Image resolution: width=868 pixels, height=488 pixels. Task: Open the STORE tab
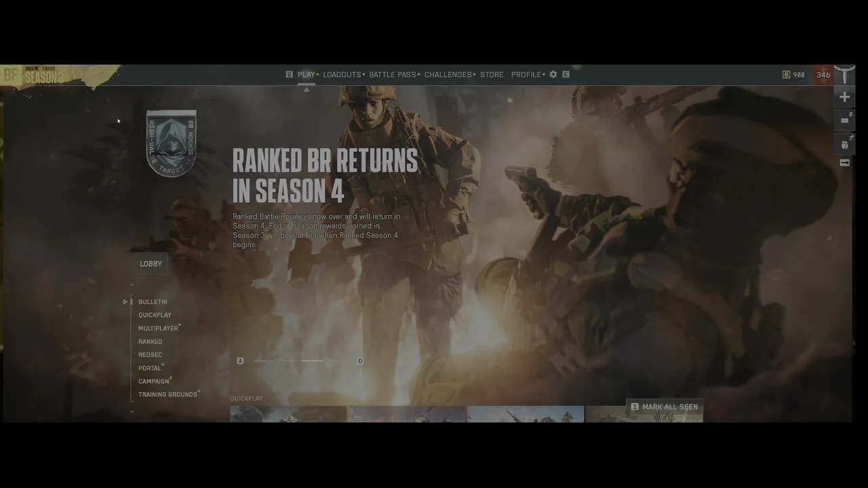point(492,75)
